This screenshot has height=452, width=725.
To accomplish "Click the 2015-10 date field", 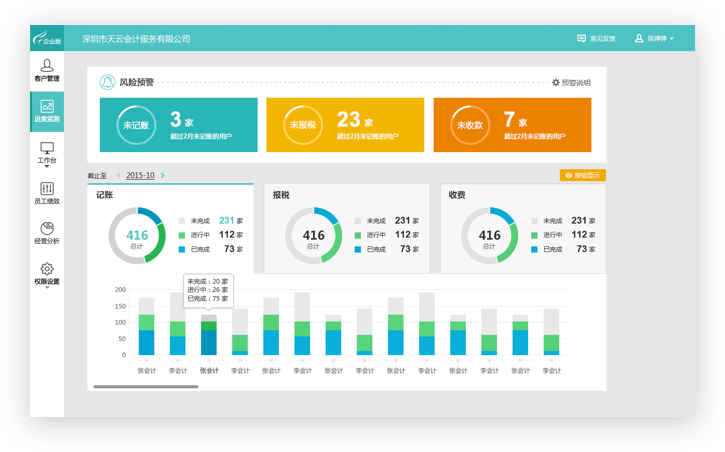I will (140, 176).
